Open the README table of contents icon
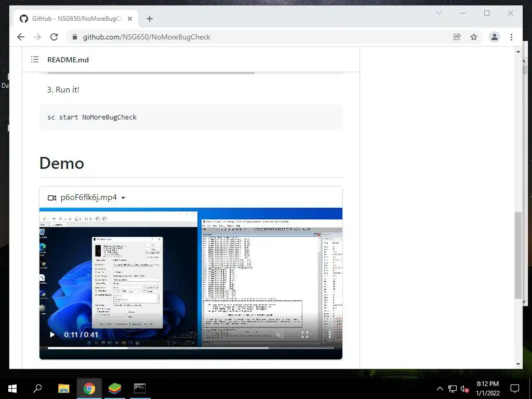532x399 pixels. coord(35,59)
